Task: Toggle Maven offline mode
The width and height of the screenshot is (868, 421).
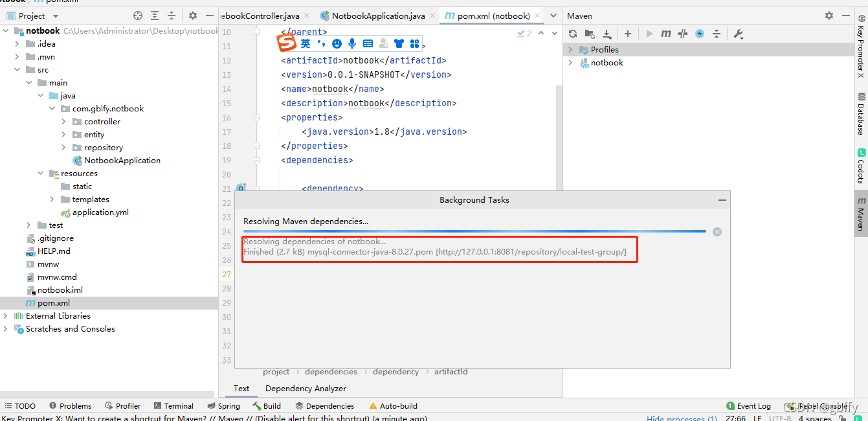Action: pos(683,34)
